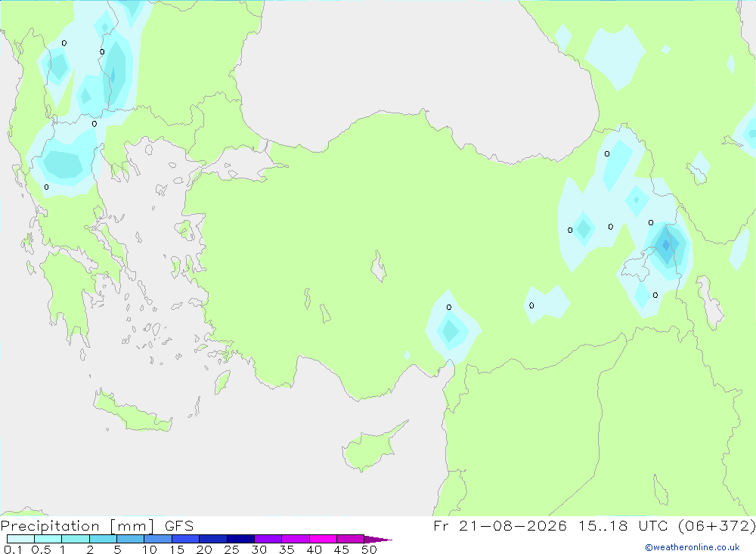Click the '0.1' legend value label
The width and height of the screenshot is (756, 554).
click(13, 549)
